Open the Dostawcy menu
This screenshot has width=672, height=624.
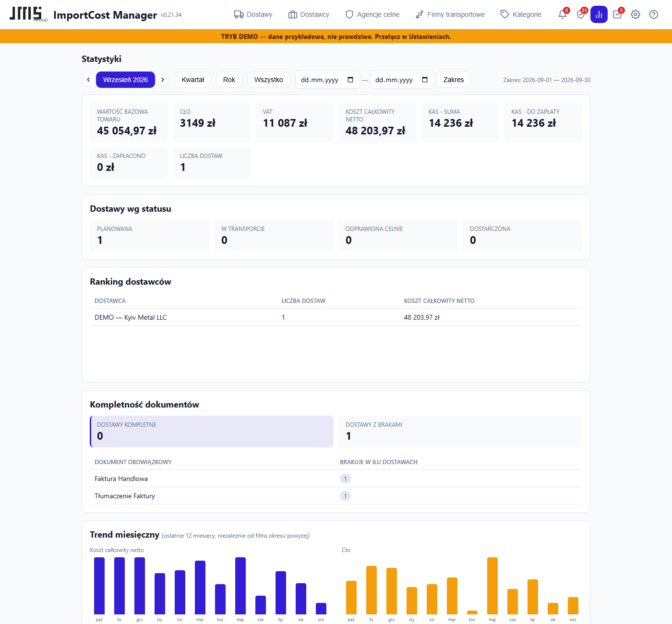click(x=309, y=14)
